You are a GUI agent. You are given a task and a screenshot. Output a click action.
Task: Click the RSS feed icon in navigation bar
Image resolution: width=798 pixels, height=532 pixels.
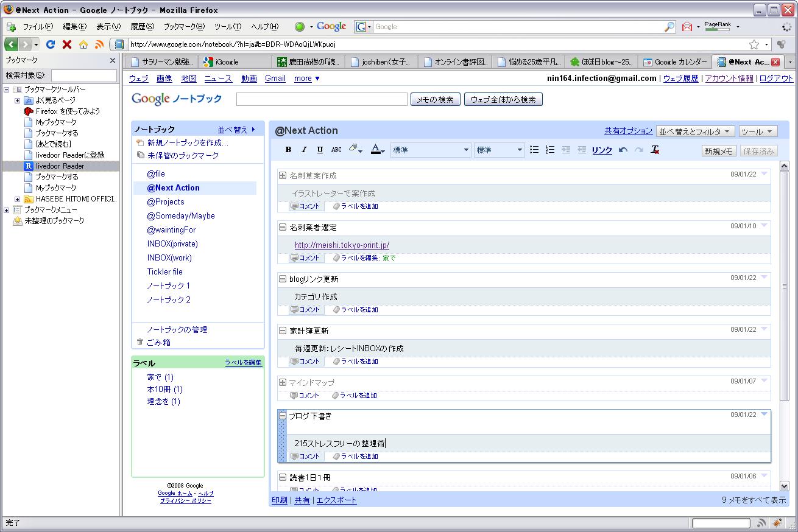pyautogui.click(x=99, y=44)
